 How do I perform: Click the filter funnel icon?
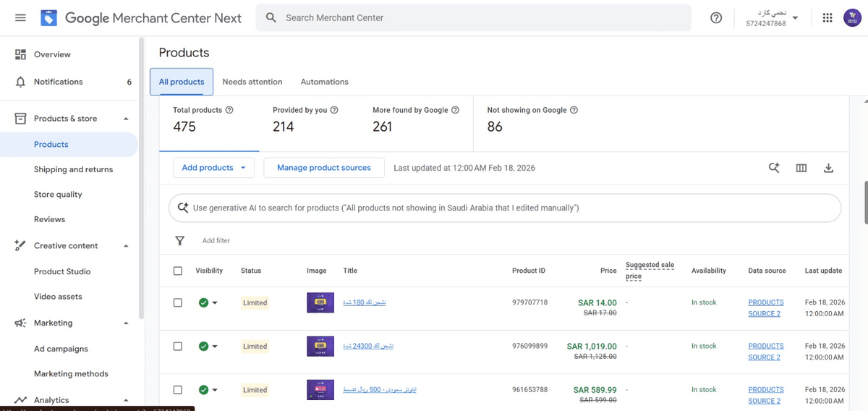[180, 241]
